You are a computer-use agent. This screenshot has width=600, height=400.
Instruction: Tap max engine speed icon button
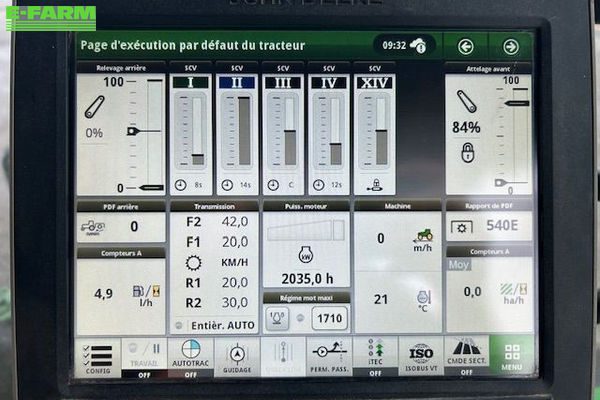point(277,318)
